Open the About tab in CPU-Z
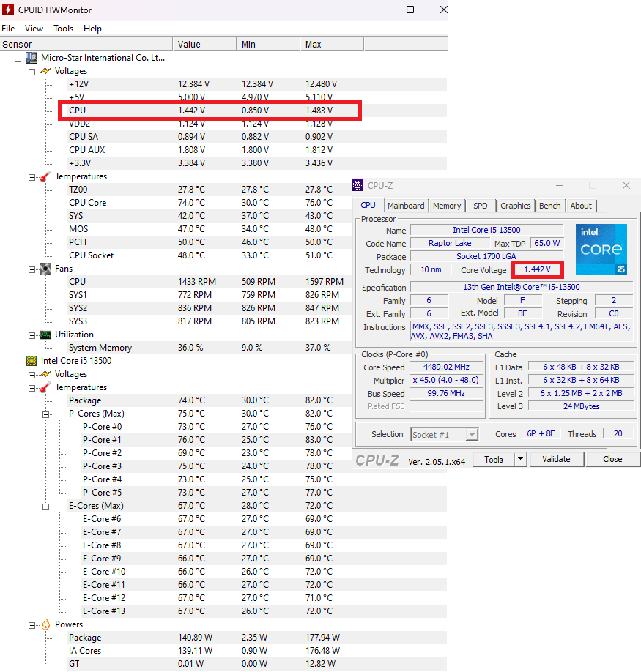This screenshot has width=641, height=672. (x=581, y=206)
